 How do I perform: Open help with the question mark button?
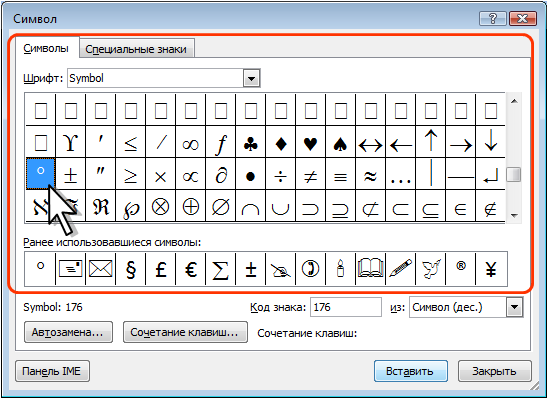pyautogui.click(x=493, y=19)
